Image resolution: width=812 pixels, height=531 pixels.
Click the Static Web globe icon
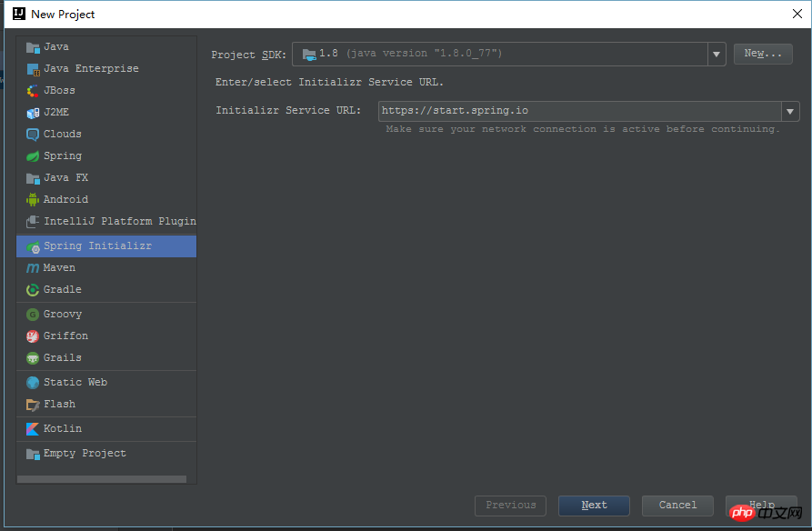pyautogui.click(x=33, y=383)
